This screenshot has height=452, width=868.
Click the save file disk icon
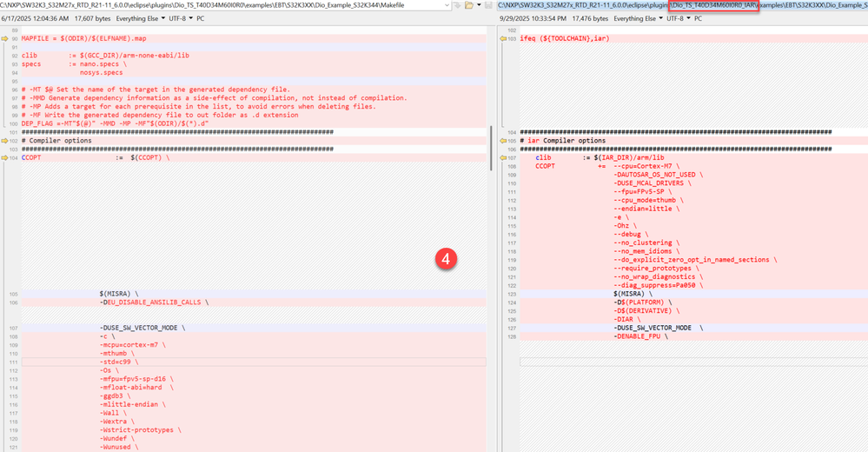[488, 5]
